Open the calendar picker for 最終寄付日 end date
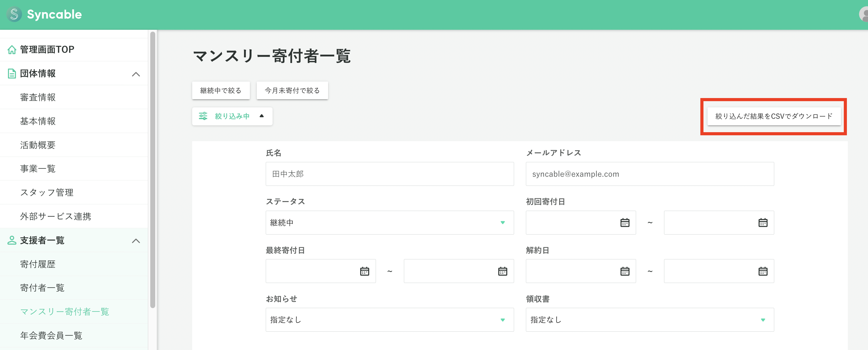The image size is (868, 350). 502,271
